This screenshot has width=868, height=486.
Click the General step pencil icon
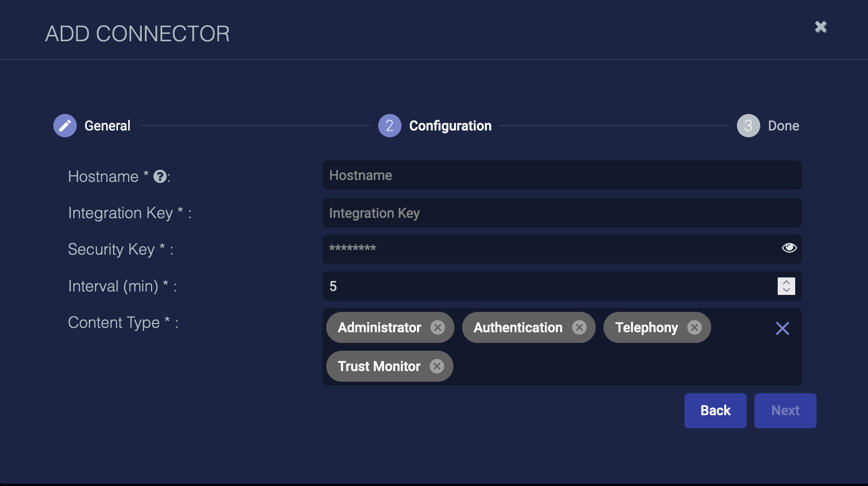coord(65,126)
